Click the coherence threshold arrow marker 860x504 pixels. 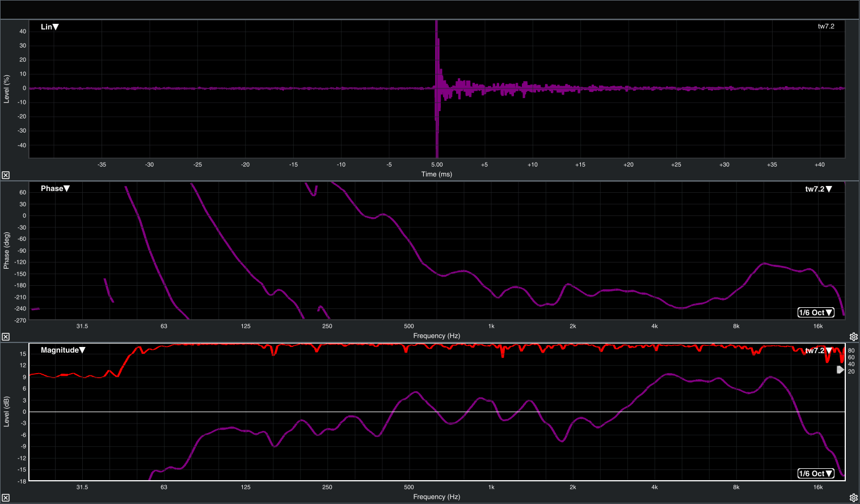[840, 370]
